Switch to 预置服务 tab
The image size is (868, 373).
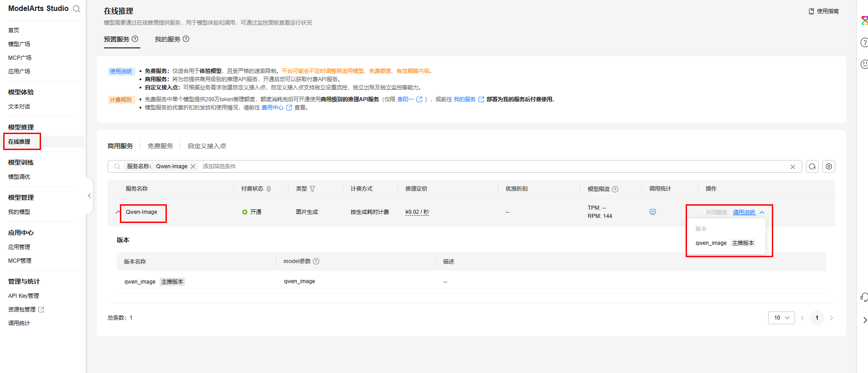[x=117, y=39]
